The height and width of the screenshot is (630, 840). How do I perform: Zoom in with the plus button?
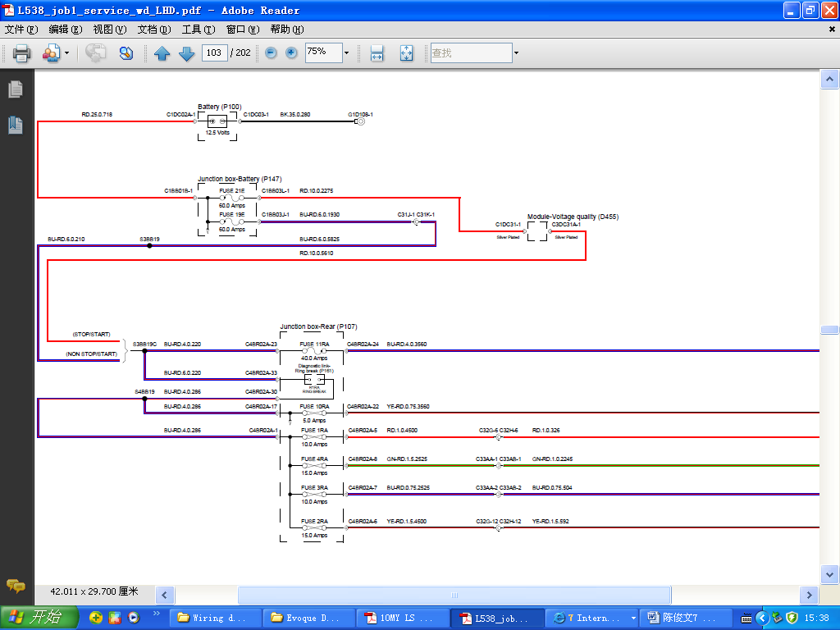click(x=291, y=52)
